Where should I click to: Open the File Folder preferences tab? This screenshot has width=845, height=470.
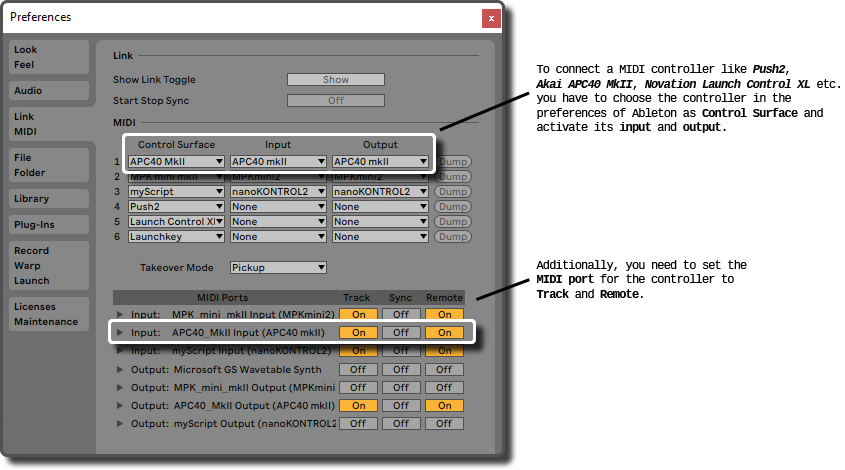tap(49, 165)
